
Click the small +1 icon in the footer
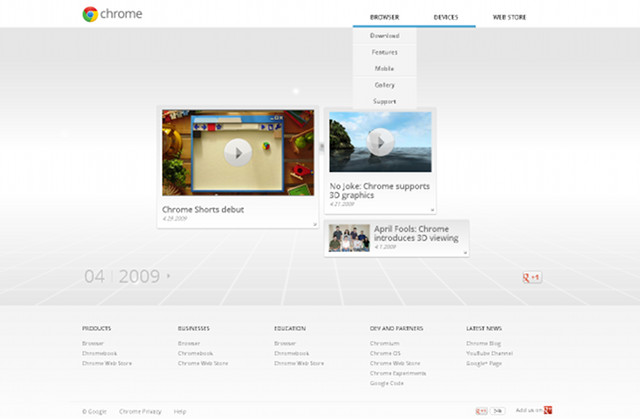tap(482, 411)
